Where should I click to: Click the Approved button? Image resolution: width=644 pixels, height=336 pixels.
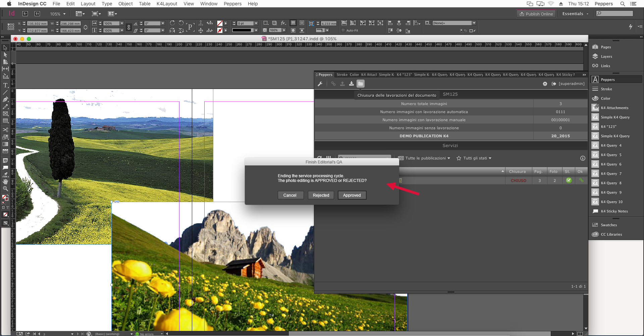(x=352, y=195)
